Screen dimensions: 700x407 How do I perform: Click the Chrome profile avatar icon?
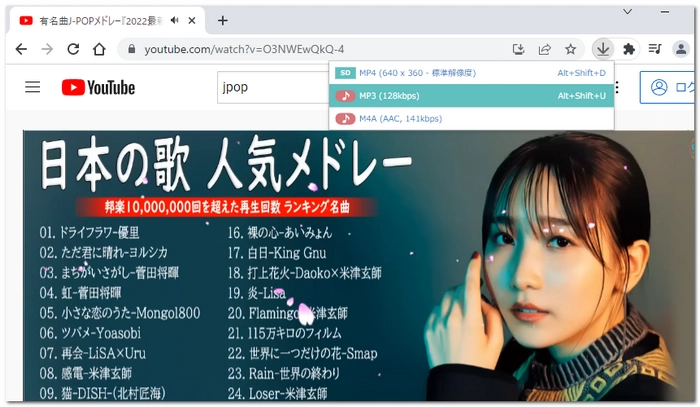point(681,48)
